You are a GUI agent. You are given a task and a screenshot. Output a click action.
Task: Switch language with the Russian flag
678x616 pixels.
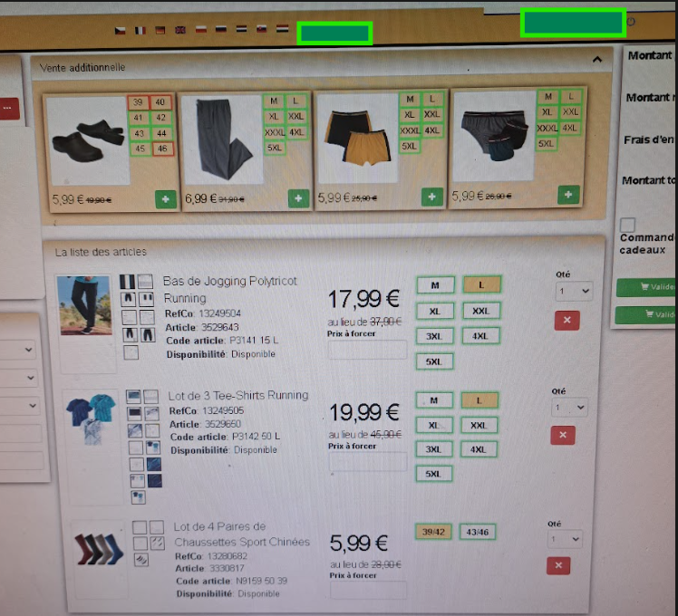pos(221,29)
